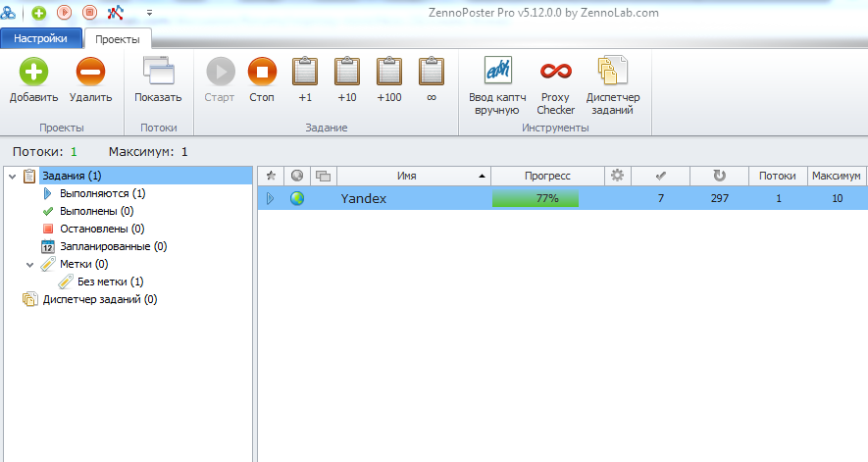Select the Yandex project name
This screenshot has height=462, width=868.
tap(363, 198)
